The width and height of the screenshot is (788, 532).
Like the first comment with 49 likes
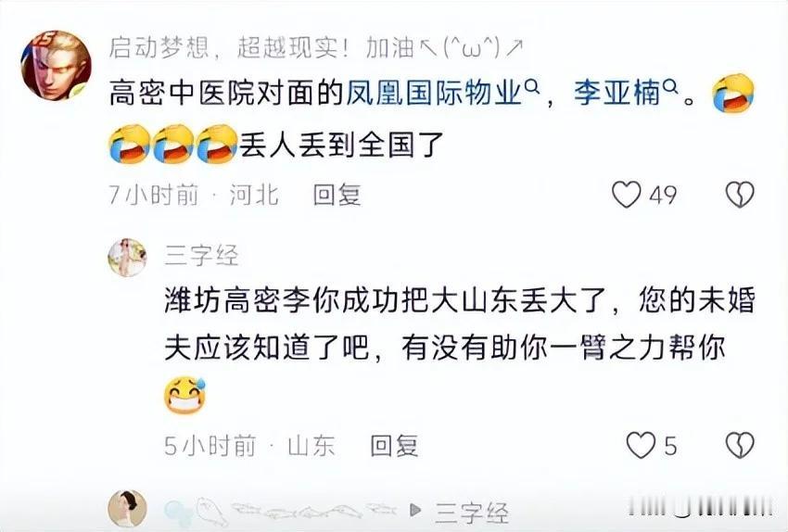point(626,195)
